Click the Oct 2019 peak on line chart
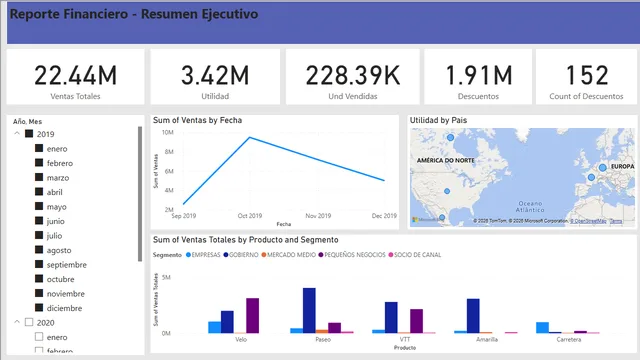640x360 pixels. [250, 138]
